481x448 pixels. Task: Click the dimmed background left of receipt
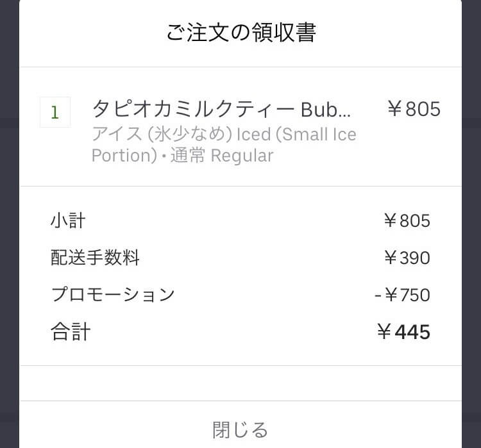[10, 224]
